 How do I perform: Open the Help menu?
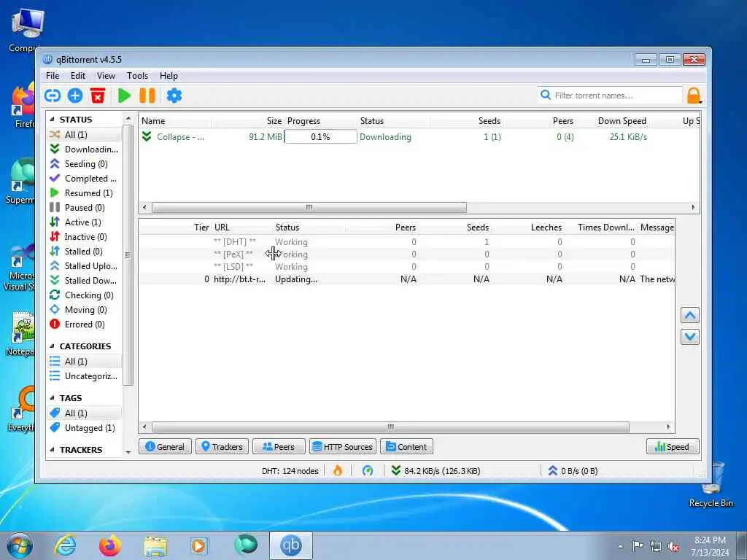pyautogui.click(x=169, y=76)
